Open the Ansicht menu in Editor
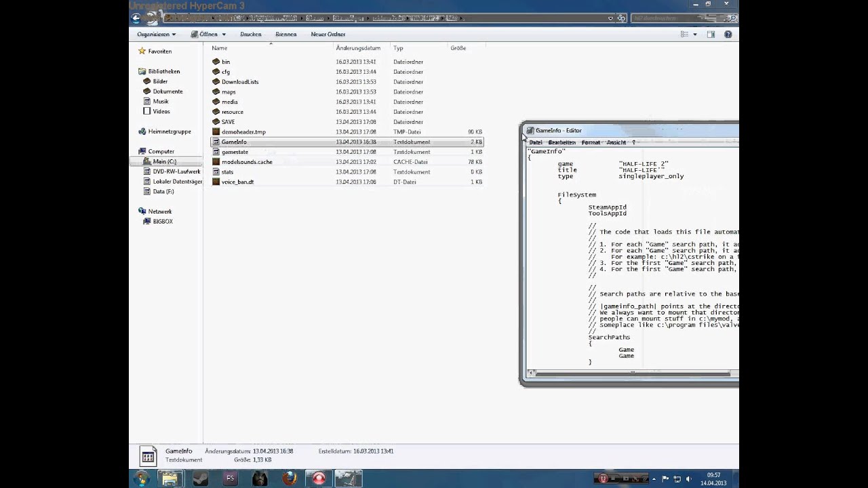868x488 pixels. tap(616, 142)
